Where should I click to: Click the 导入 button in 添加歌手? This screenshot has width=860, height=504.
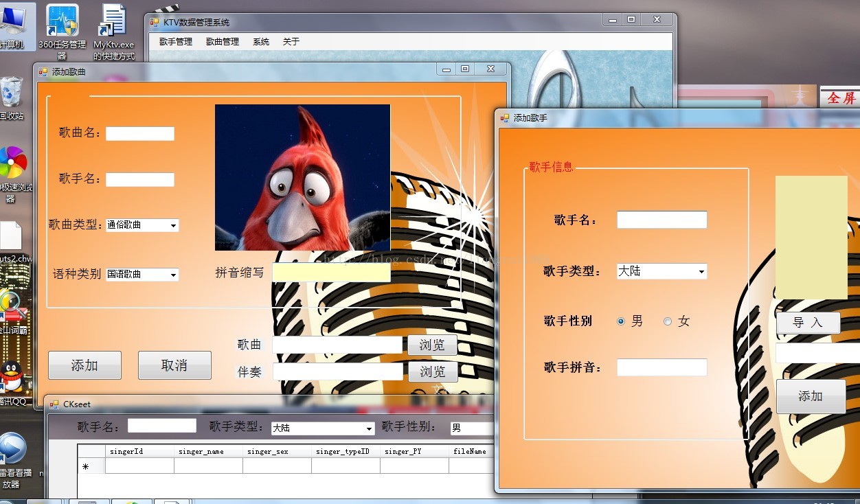coord(808,323)
